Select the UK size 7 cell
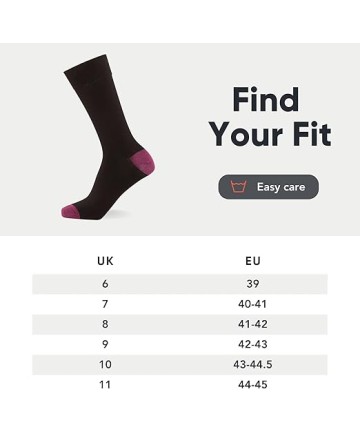Viewport: 360px width, 432px height. pyautogui.click(x=105, y=304)
